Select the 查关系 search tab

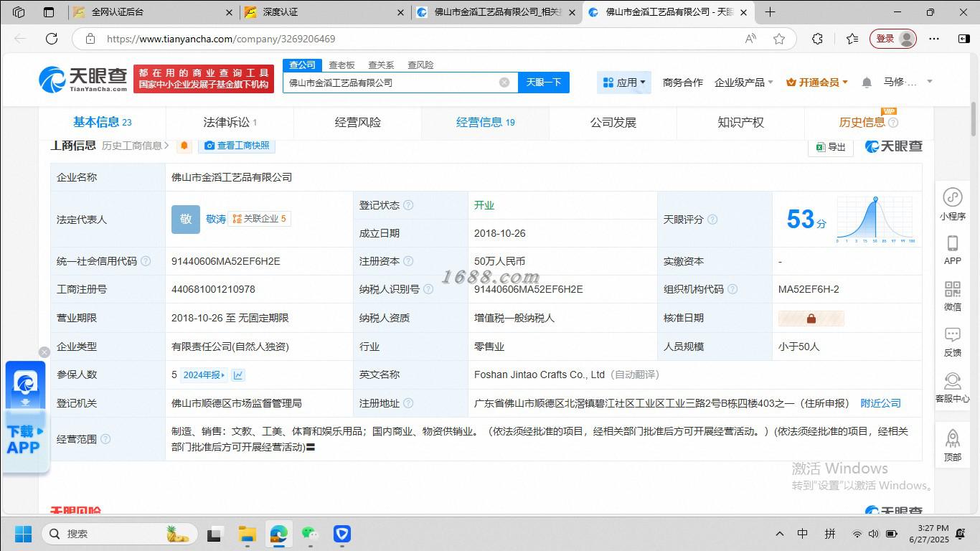[381, 65]
